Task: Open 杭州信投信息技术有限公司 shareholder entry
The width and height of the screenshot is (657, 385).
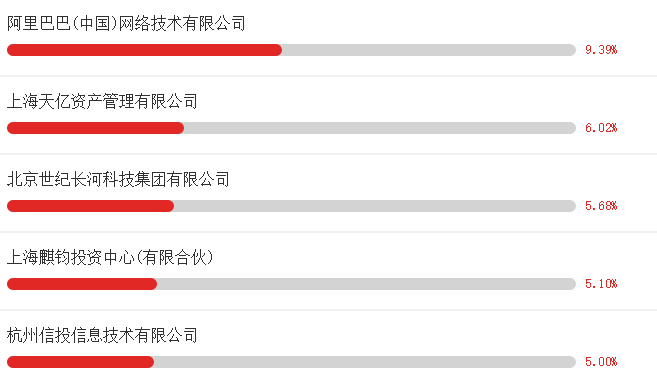Action: (x=102, y=335)
